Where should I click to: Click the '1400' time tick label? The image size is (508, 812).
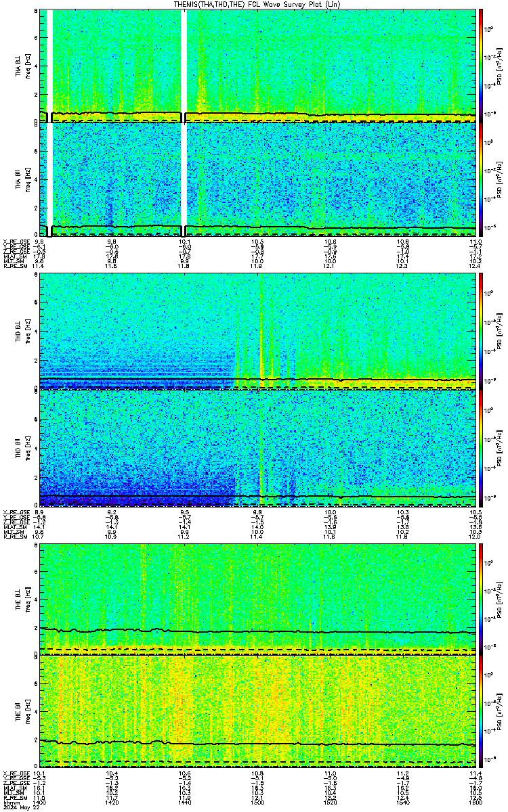pyautogui.click(x=39, y=803)
